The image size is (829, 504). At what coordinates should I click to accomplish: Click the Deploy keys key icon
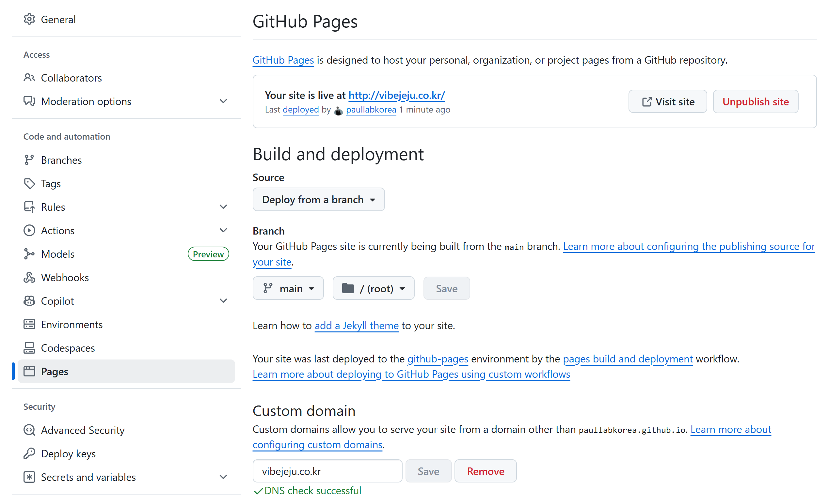coord(29,453)
